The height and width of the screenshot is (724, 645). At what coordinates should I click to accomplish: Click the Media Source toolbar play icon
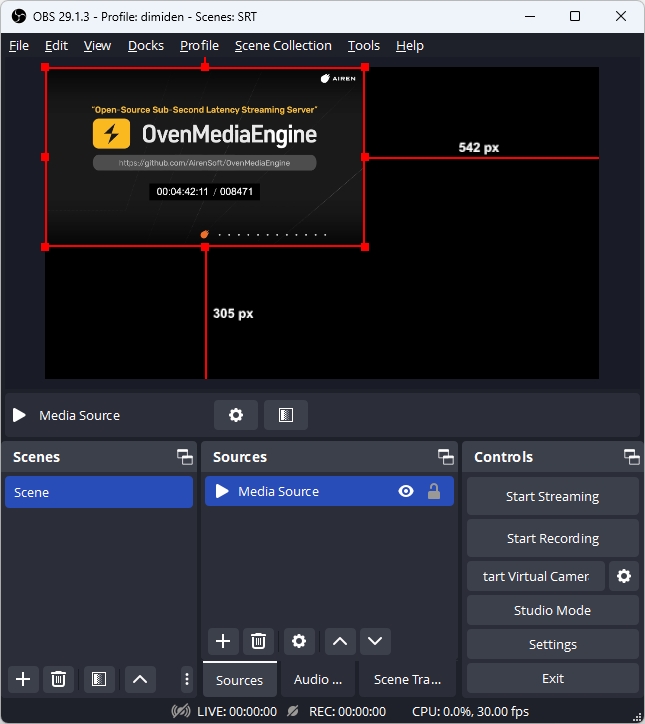(19, 415)
